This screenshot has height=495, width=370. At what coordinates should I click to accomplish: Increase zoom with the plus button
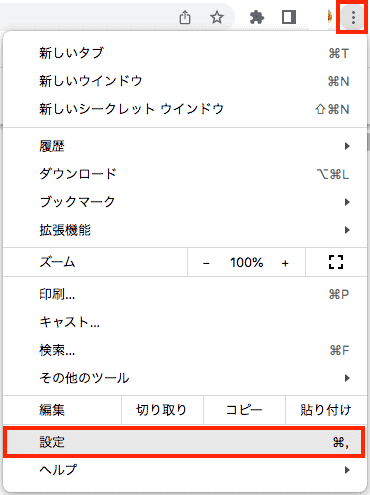point(285,263)
